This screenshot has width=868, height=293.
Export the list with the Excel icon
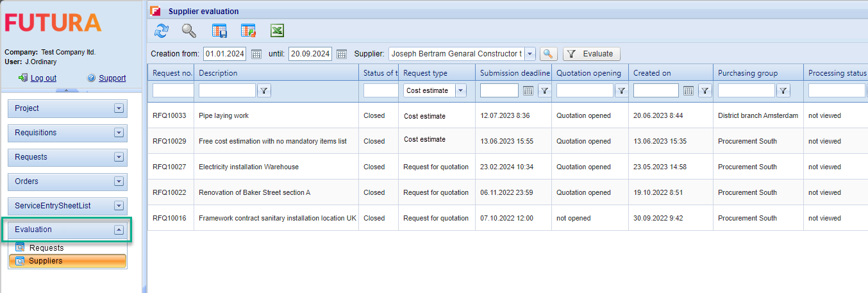coord(277,31)
